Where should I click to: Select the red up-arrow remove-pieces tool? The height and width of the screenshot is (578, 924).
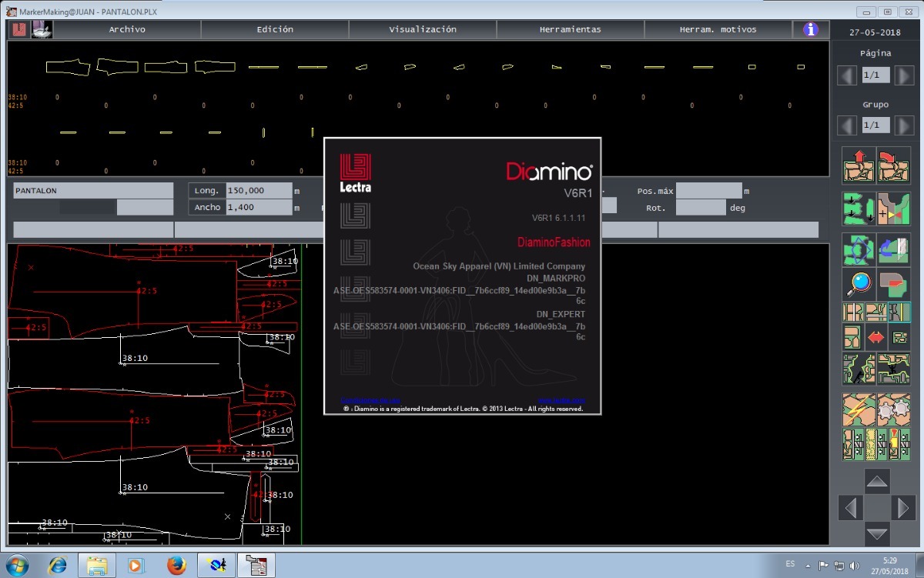[x=859, y=165]
